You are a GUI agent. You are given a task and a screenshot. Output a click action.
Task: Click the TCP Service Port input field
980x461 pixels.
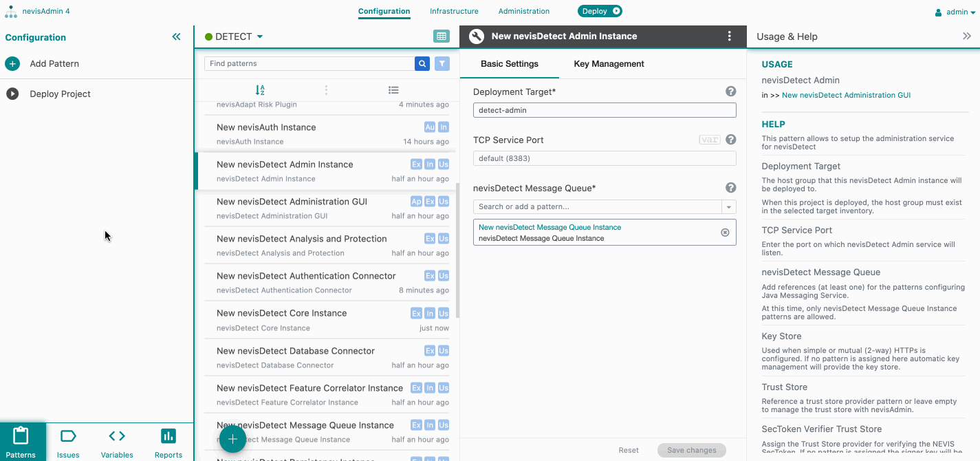605,158
